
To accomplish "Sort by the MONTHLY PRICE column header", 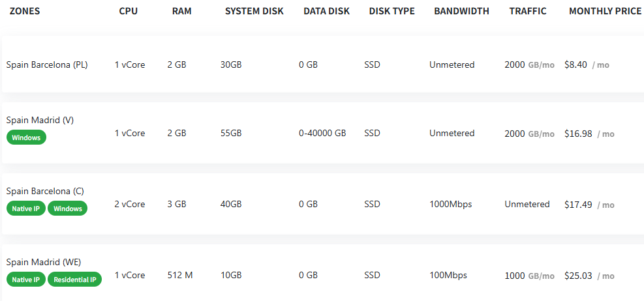I will pyautogui.click(x=605, y=12).
